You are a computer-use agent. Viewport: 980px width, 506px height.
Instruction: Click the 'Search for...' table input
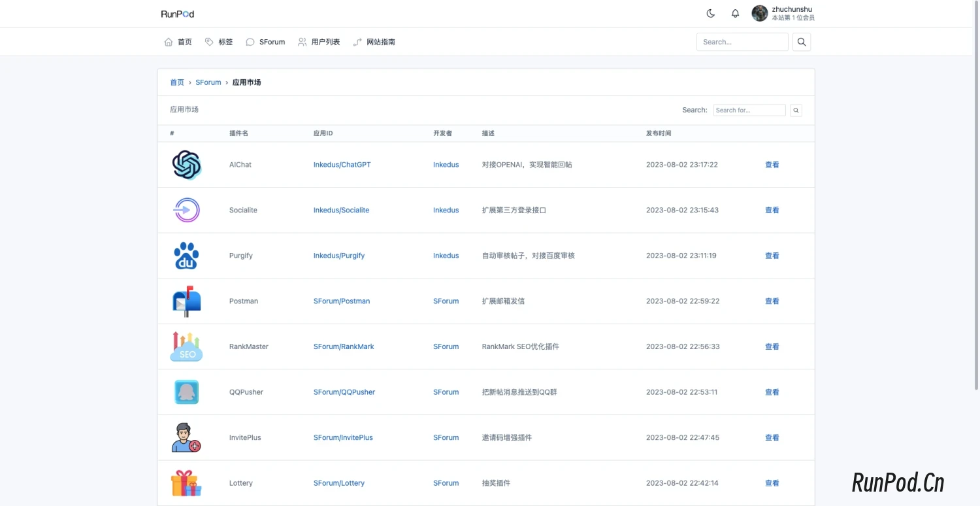point(749,110)
